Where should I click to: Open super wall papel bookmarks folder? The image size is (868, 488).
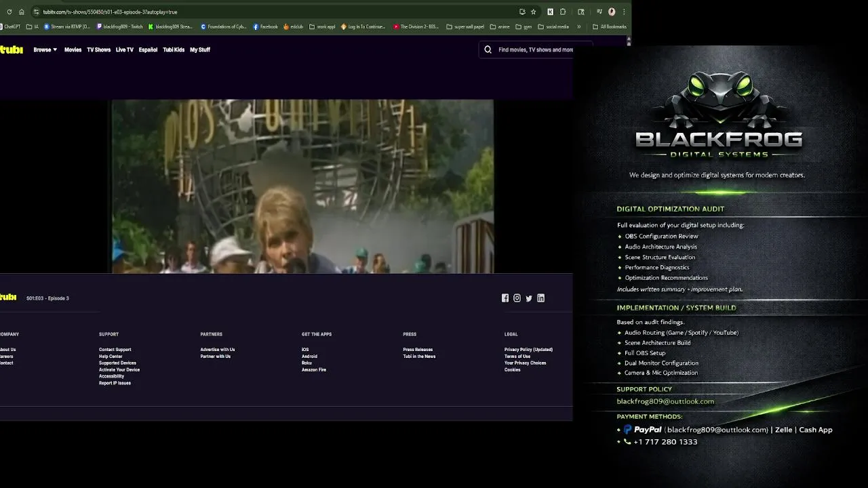point(465,26)
